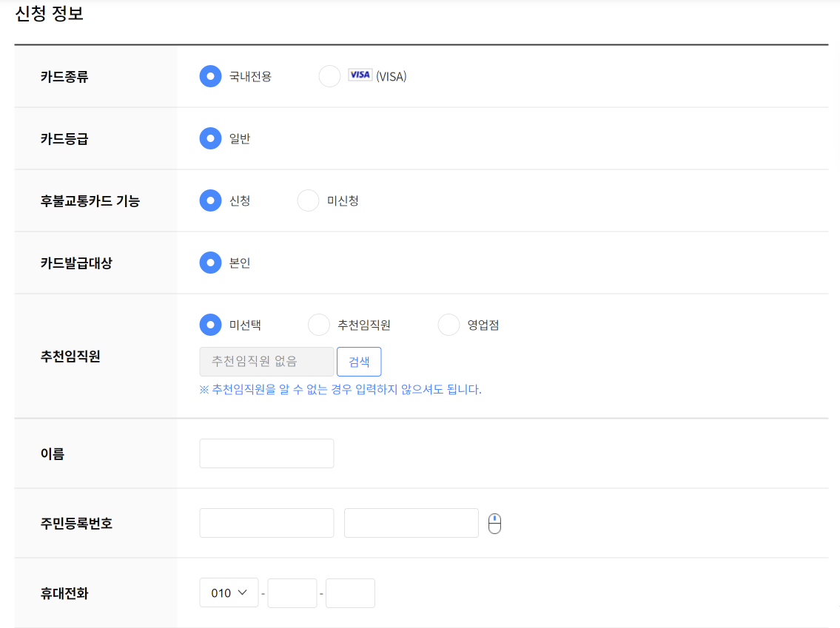Image resolution: width=840 pixels, height=628 pixels.
Task: Click the middle mobile number field
Action: tap(292, 592)
